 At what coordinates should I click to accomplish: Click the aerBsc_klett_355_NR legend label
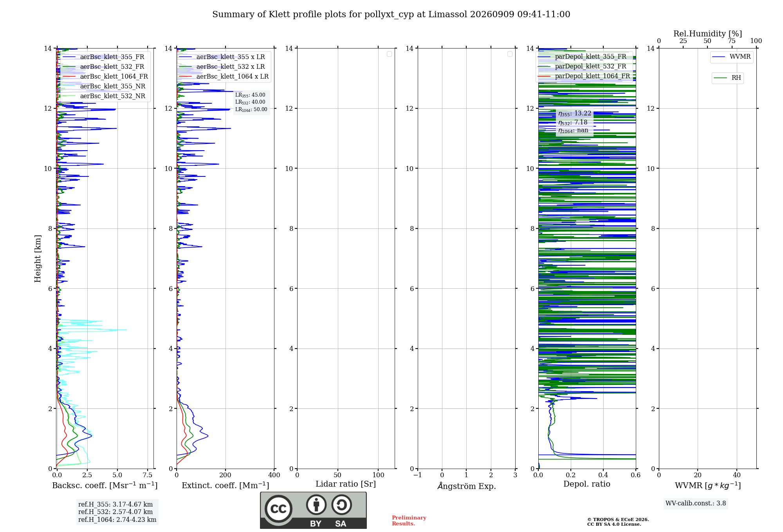point(112,86)
